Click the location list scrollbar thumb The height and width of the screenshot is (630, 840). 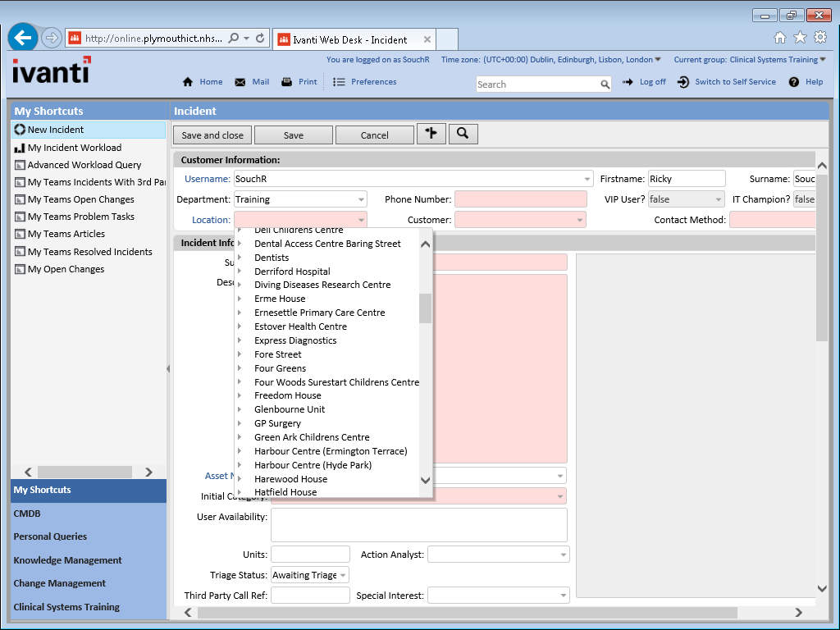click(426, 308)
